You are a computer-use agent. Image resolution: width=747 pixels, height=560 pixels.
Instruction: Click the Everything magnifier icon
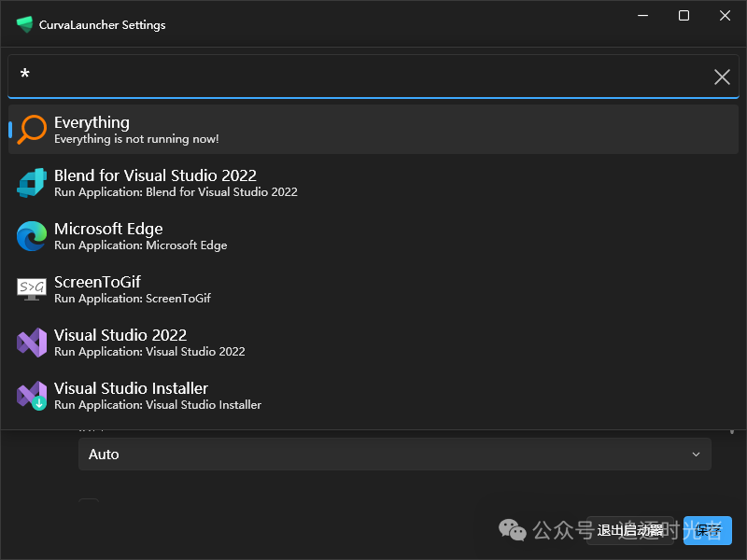point(32,129)
